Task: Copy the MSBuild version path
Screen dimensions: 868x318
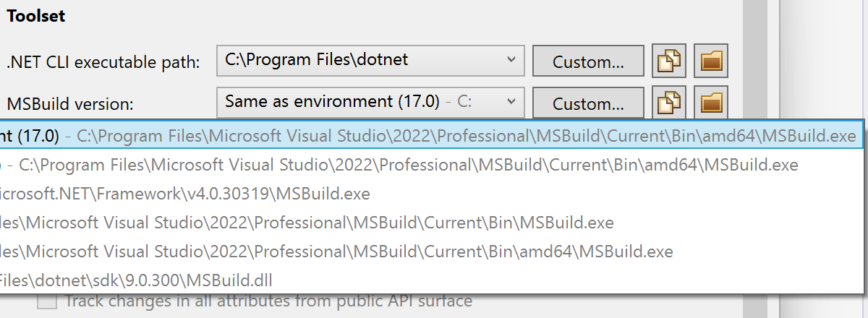Action: (x=669, y=103)
